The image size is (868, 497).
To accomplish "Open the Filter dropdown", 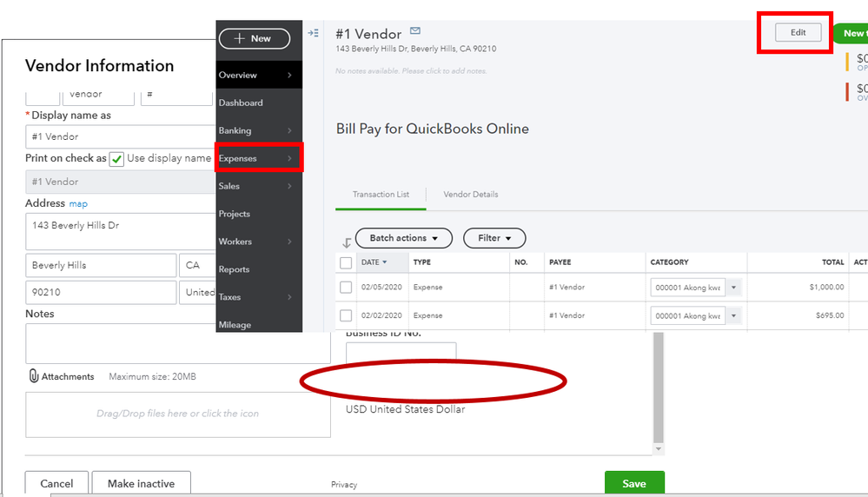I will [x=494, y=238].
